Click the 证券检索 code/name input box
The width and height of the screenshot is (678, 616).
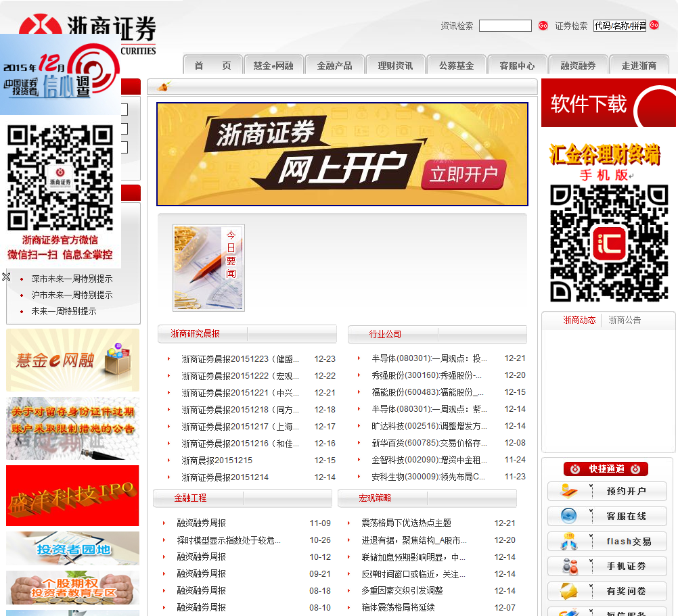620,26
